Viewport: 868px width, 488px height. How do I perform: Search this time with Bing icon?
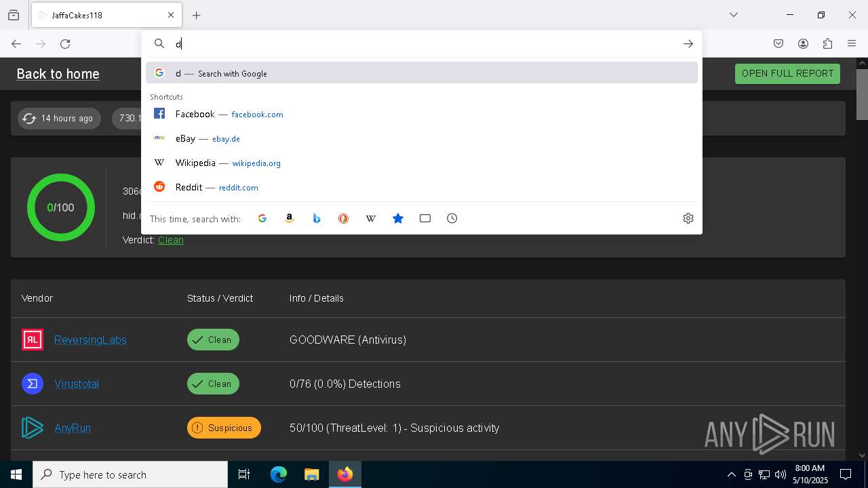tap(317, 218)
